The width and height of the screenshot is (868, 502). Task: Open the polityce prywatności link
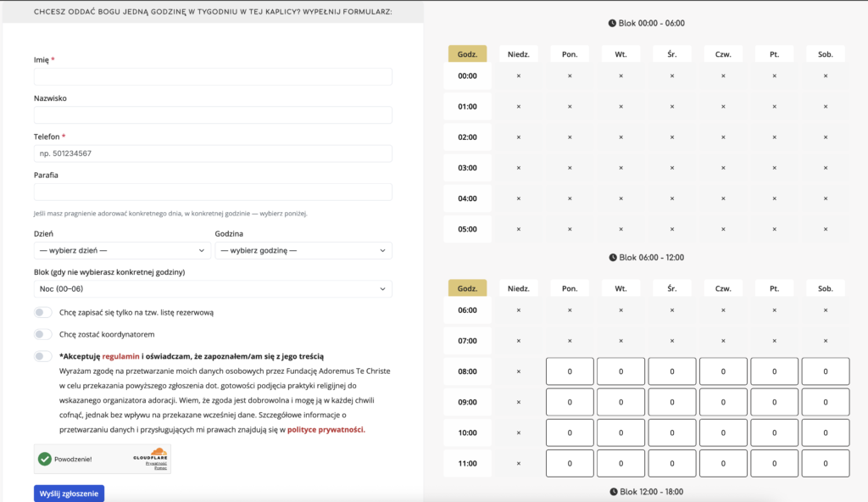point(326,429)
